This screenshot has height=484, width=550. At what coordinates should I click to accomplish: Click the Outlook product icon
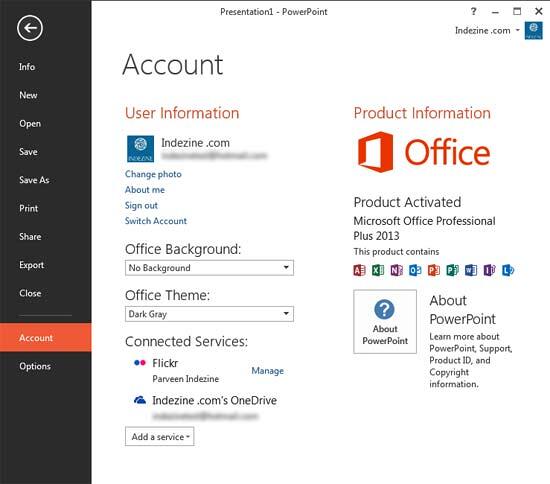pyautogui.click(x=415, y=270)
